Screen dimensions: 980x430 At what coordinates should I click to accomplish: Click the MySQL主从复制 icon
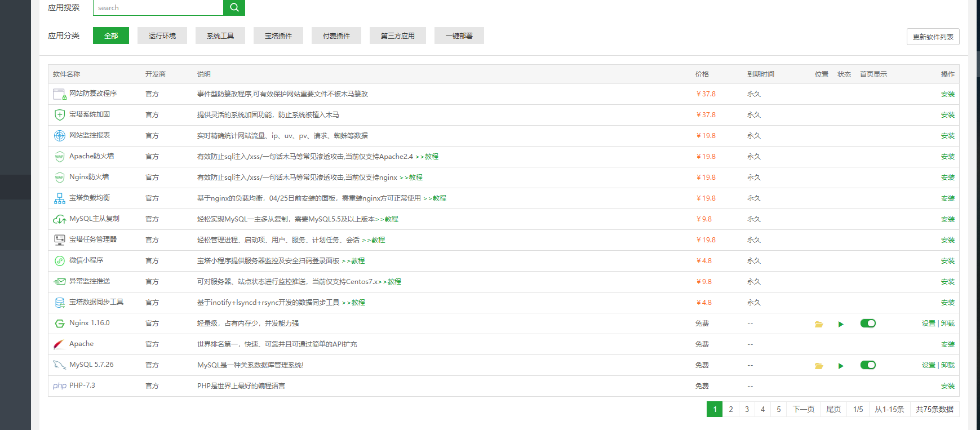[60, 219]
